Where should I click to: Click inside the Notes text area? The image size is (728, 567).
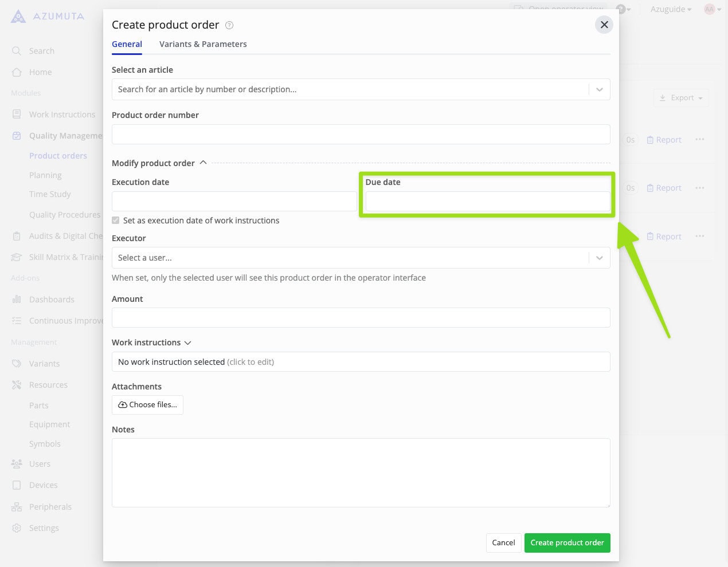point(361,472)
